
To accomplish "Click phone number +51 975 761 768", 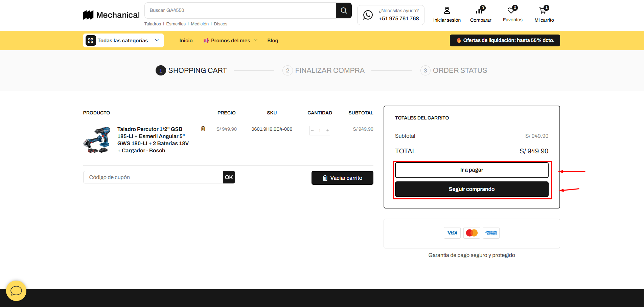I will (x=398, y=19).
